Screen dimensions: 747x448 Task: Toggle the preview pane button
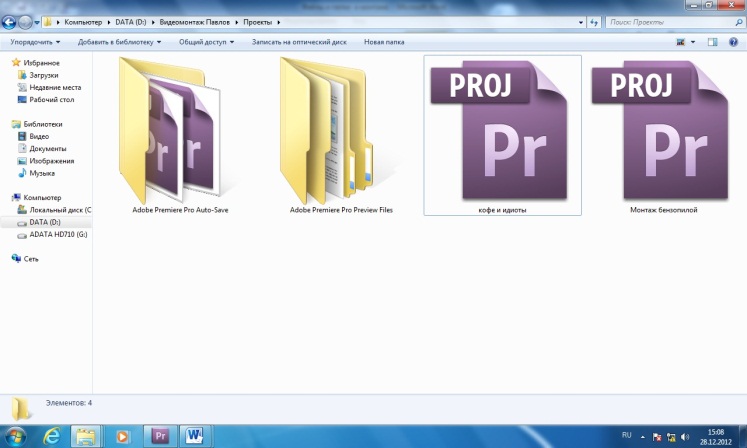(x=713, y=42)
